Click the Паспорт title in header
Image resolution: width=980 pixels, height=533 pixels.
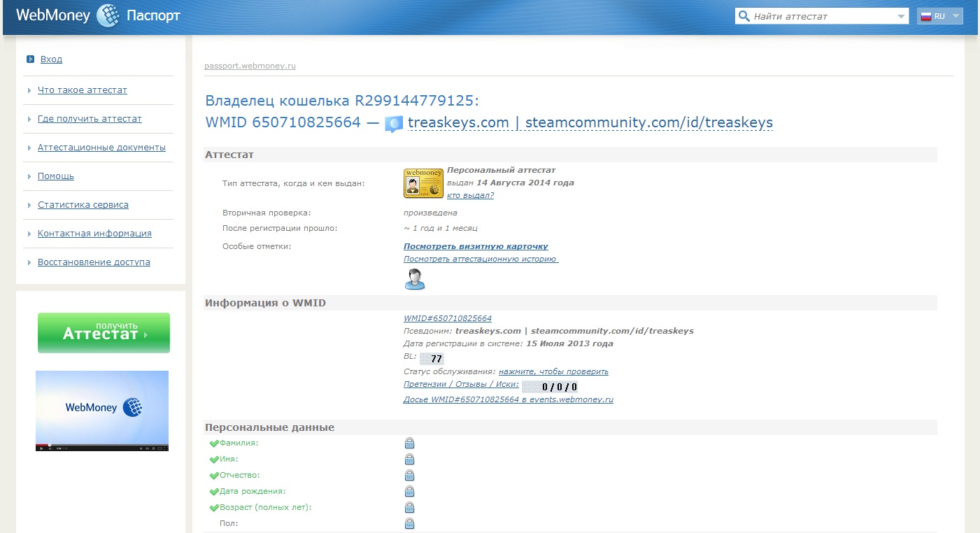[x=153, y=15]
